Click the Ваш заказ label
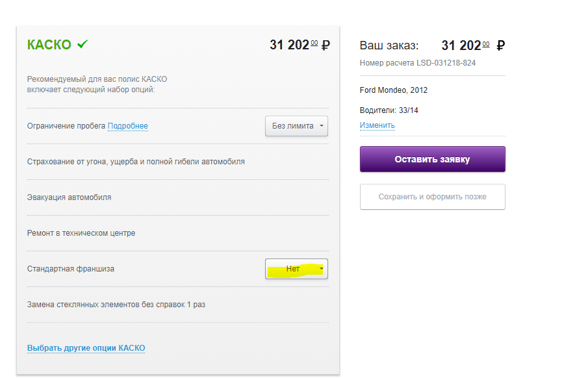The image size is (588, 378). [389, 46]
